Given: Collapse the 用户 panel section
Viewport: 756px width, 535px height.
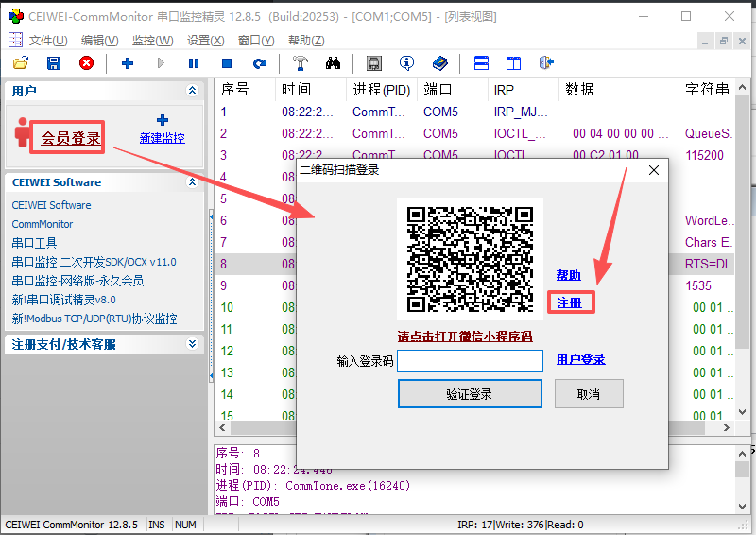Looking at the screenshot, I should [x=193, y=91].
